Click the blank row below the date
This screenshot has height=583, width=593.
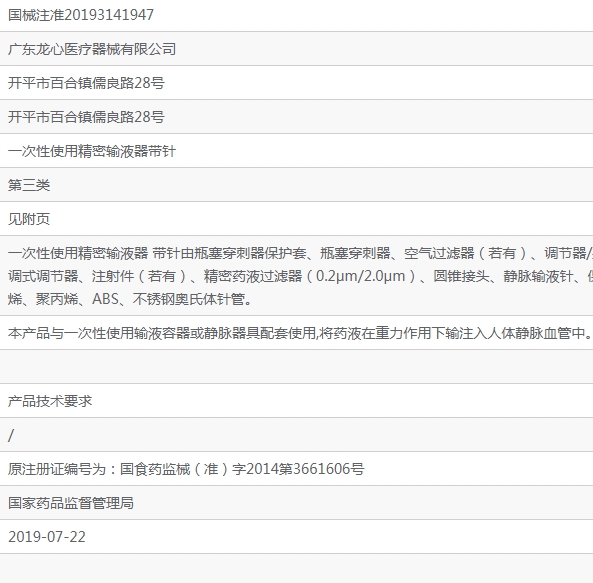click(x=296, y=569)
